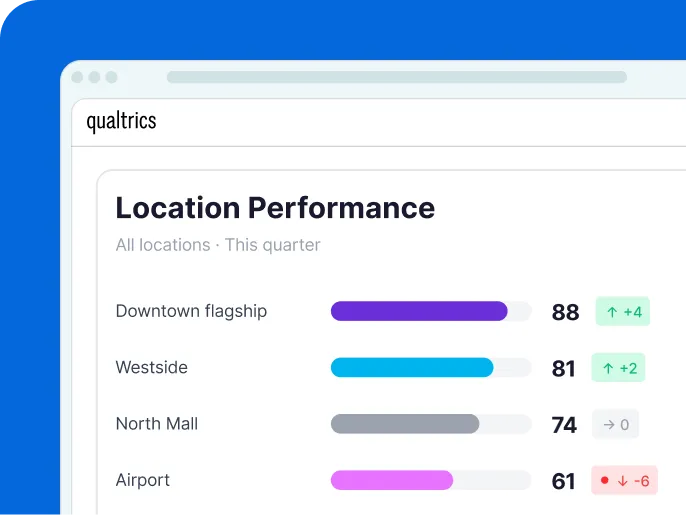Click the score value 88
The image size is (686, 515).
point(565,312)
